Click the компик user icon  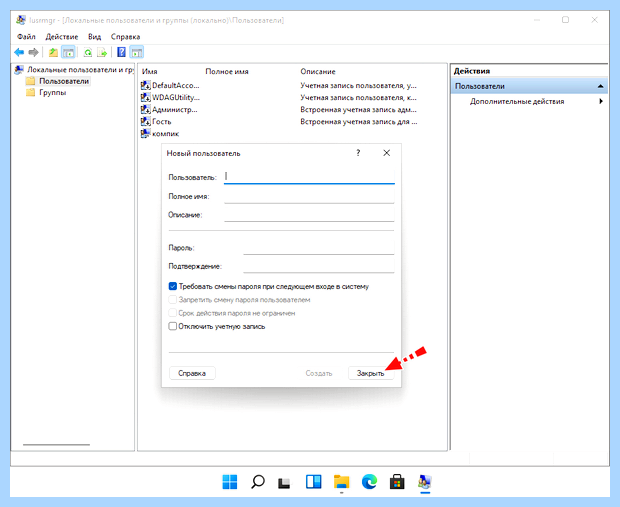146,134
